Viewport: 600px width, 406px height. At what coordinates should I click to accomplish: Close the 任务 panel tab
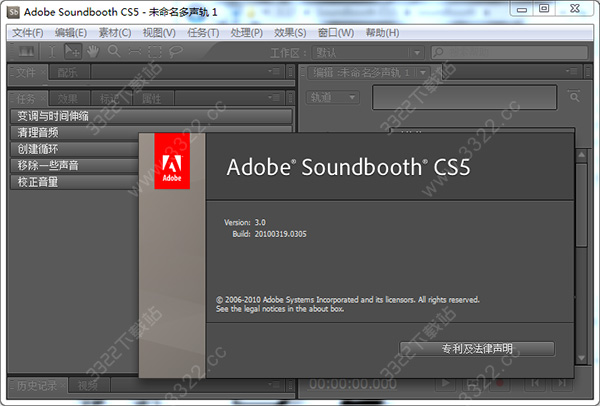43,98
